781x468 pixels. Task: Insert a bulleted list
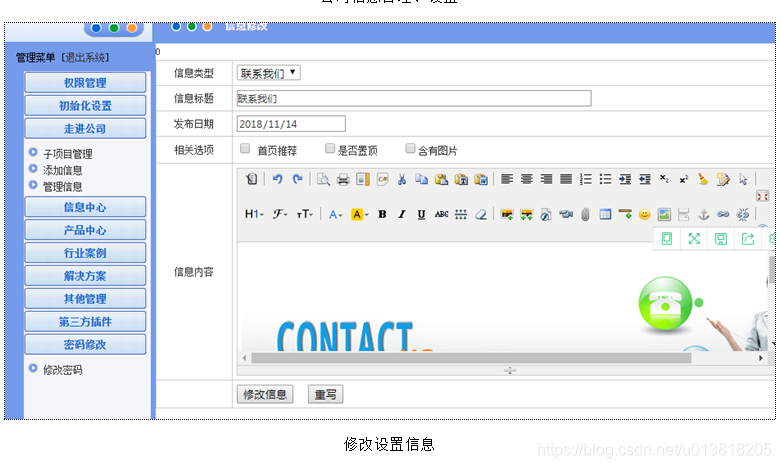click(x=605, y=179)
